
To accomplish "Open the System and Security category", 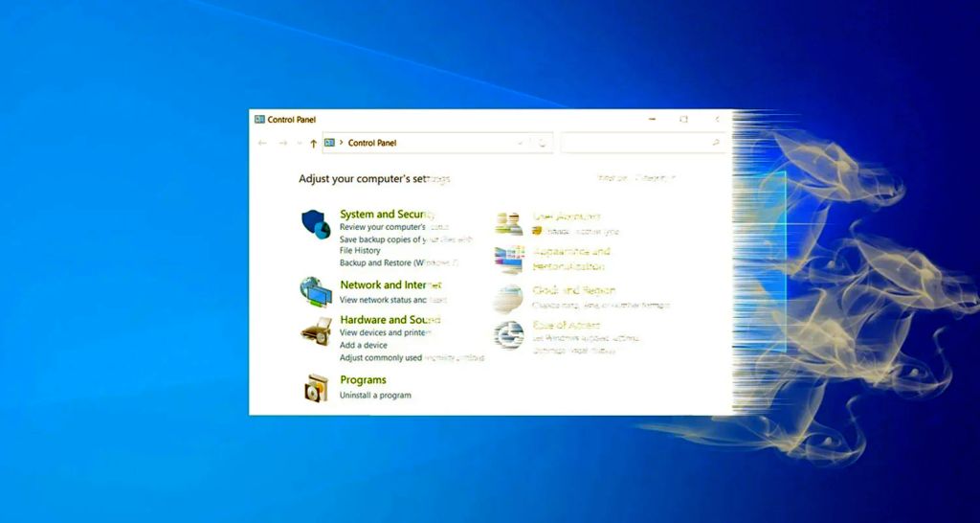I will pyautogui.click(x=388, y=214).
